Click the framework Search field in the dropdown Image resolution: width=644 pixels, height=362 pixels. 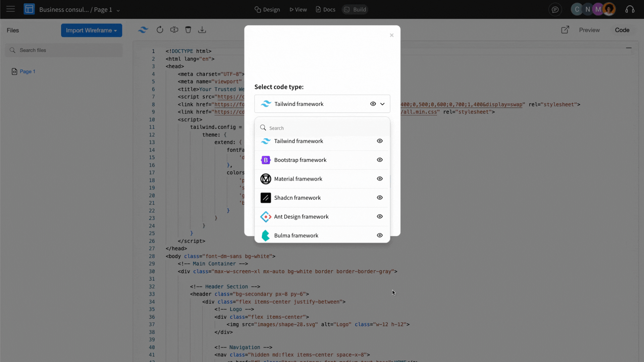pos(322,128)
